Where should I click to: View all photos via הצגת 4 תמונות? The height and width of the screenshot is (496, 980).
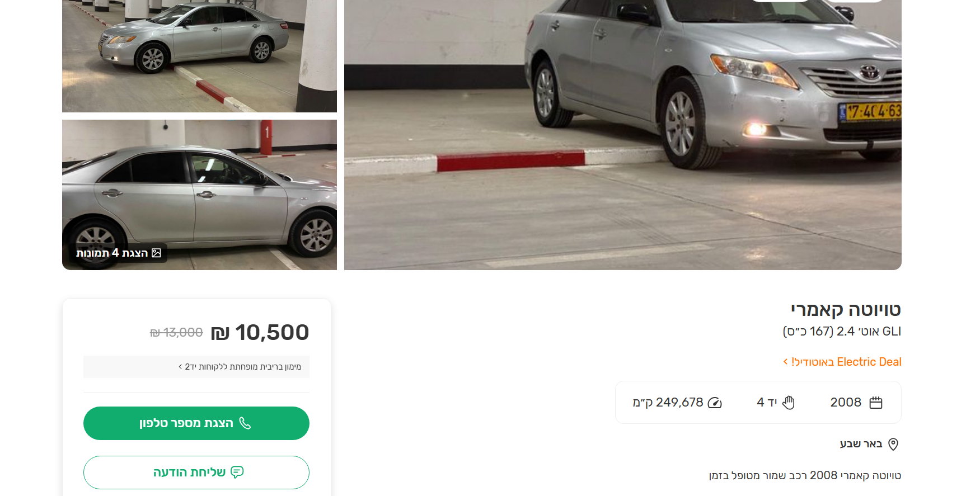(x=118, y=253)
